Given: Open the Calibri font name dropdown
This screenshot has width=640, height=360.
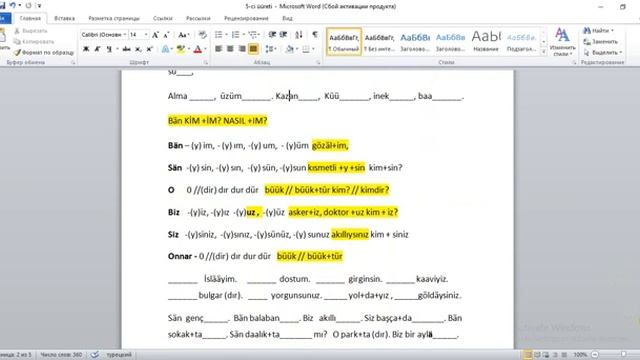Looking at the screenshot, I should [x=124, y=35].
